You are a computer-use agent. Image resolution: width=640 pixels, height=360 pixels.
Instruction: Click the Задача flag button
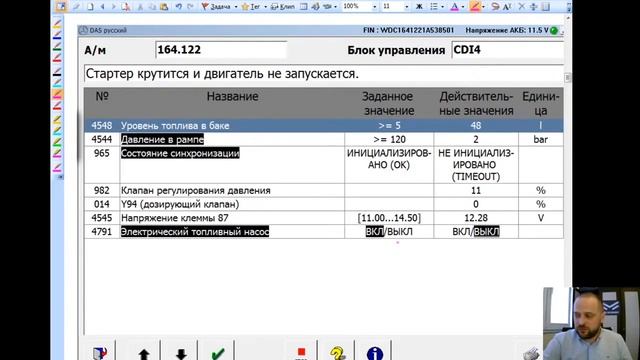click(x=216, y=7)
